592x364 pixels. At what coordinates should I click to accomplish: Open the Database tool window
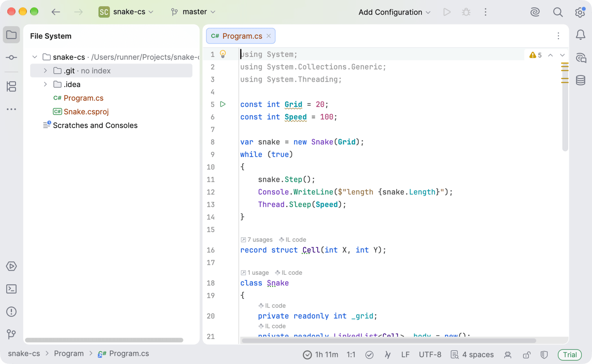tap(580, 80)
